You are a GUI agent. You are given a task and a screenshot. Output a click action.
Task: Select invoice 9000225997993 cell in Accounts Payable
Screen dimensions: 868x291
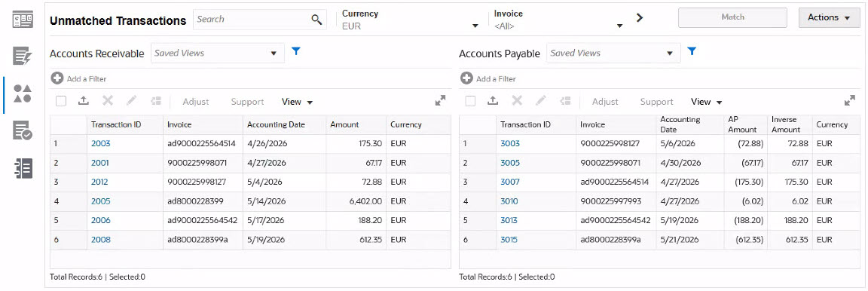616,201
